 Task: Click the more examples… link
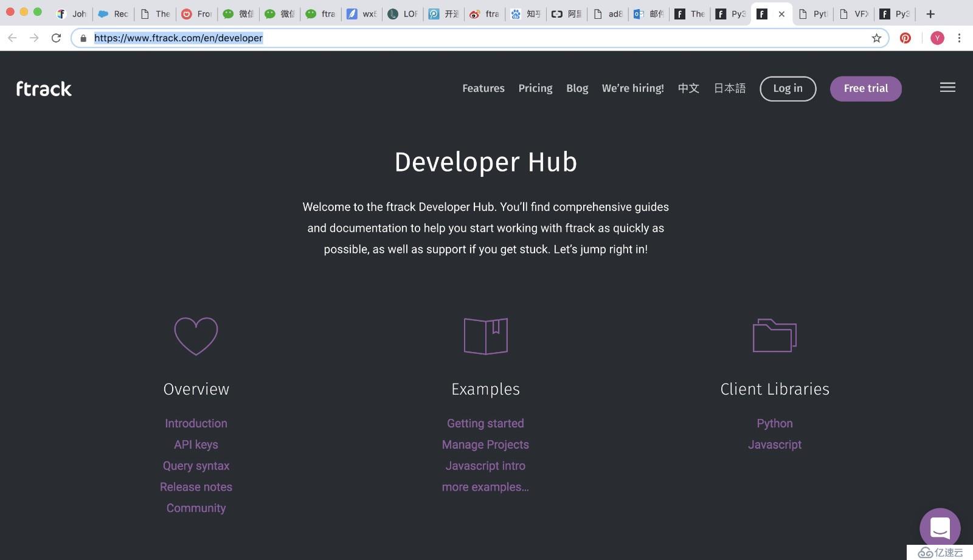[485, 487]
